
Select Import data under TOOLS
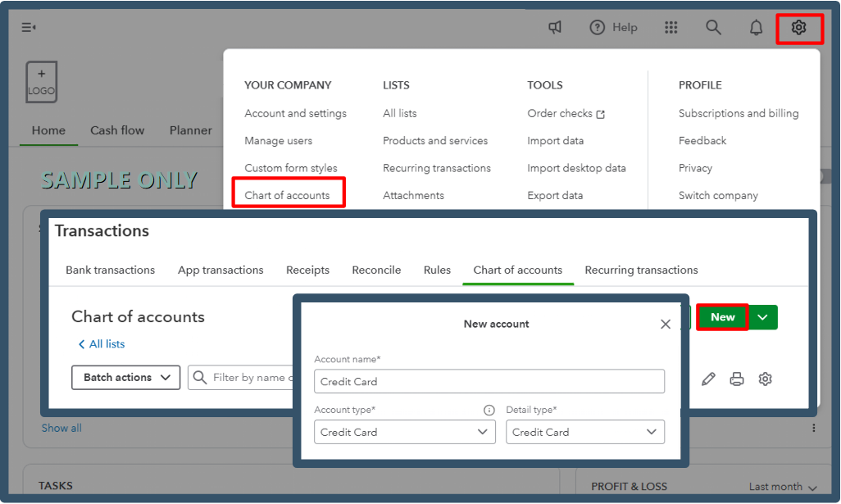[x=555, y=141]
